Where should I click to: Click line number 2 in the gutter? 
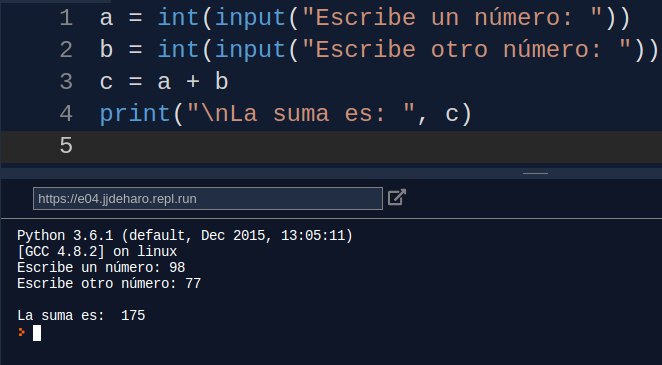pyautogui.click(x=66, y=50)
